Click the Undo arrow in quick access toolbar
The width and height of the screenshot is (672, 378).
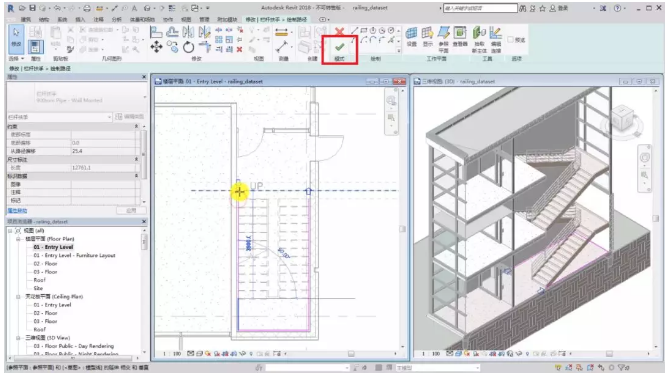click(57, 8)
